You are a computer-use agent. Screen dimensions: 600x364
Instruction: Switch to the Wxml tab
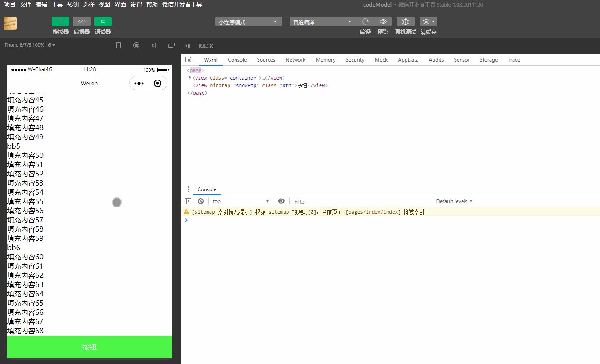coord(211,60)
